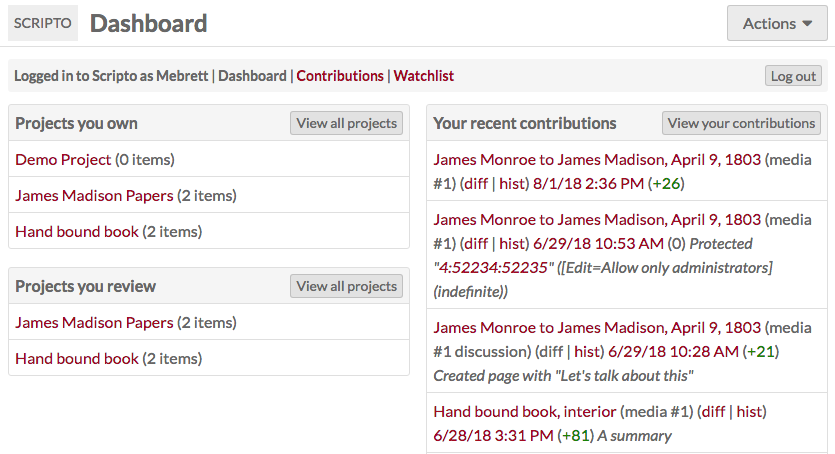Click the SCRIPTO logo button

(x=43, y=23)
